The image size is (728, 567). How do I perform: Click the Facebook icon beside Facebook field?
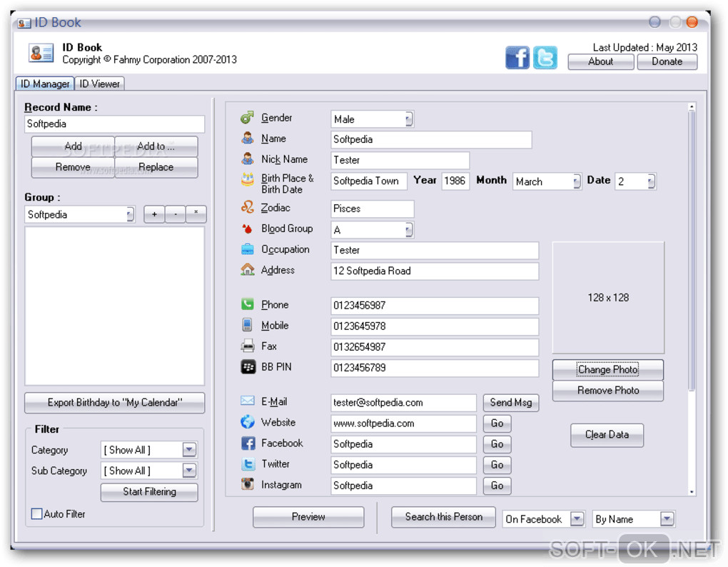click(248, 443)
